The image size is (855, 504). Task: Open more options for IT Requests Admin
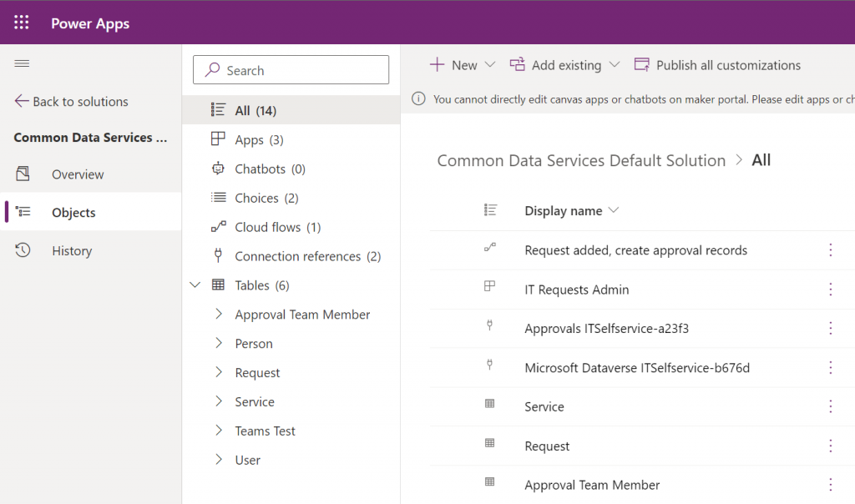(831, 290)
